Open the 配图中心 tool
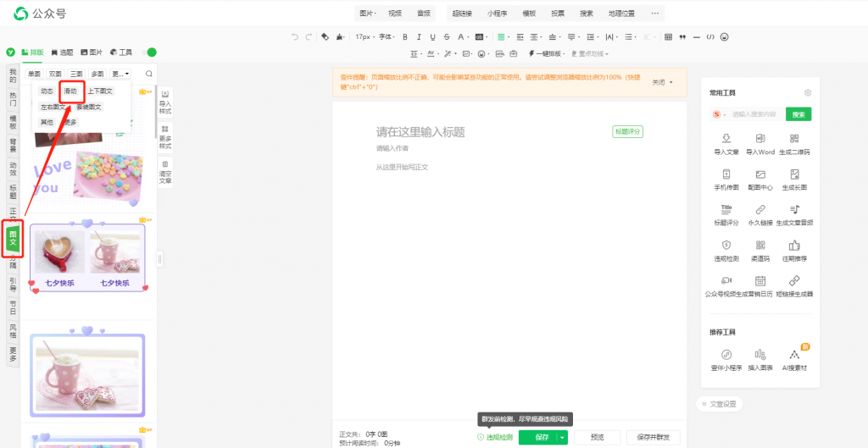 coord(760,180)
